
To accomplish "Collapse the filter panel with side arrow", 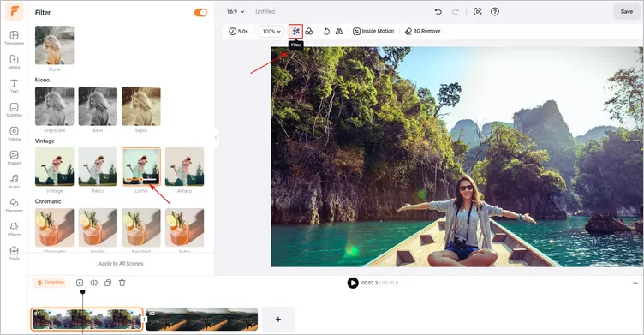I will coord(216,138).
